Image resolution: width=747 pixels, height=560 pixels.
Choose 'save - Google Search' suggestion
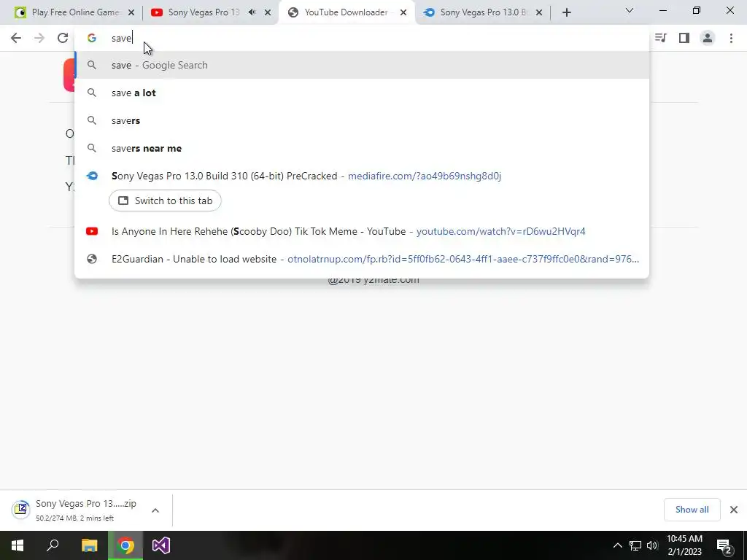pos(362,65)
